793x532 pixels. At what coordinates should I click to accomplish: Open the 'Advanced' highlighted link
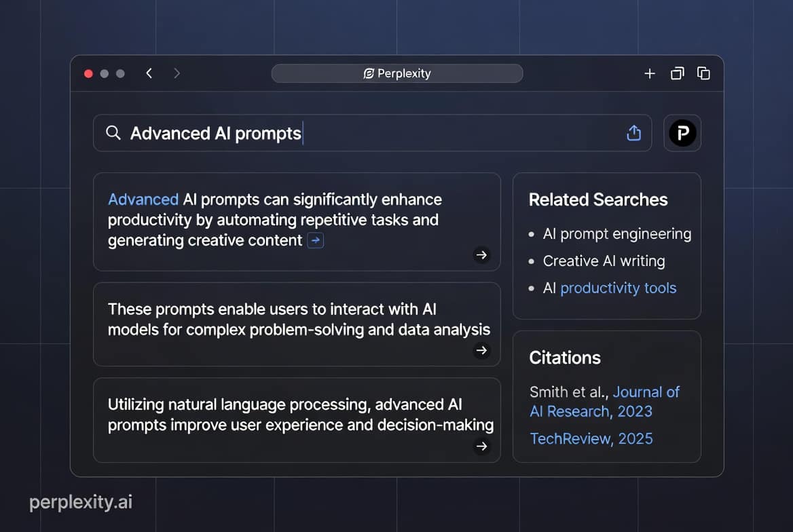pyautogui.click(x=143, y=199)
